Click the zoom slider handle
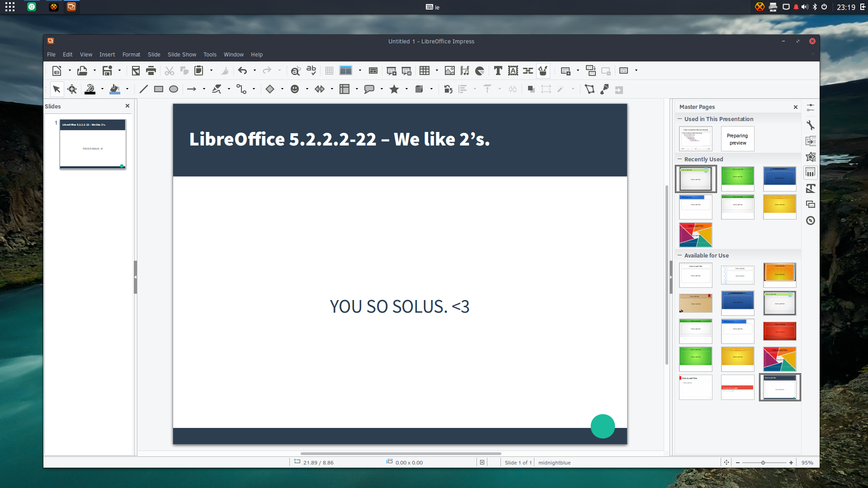 [763, 463]
